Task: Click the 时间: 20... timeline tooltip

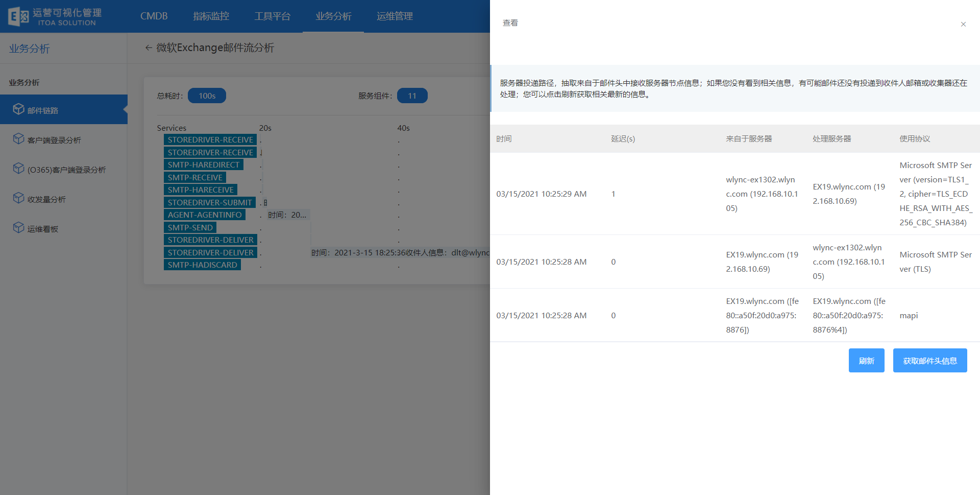Action: 287,215
